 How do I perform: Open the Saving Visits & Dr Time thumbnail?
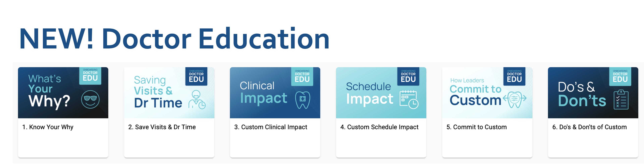pyautogui.click(x=169, y=93)
